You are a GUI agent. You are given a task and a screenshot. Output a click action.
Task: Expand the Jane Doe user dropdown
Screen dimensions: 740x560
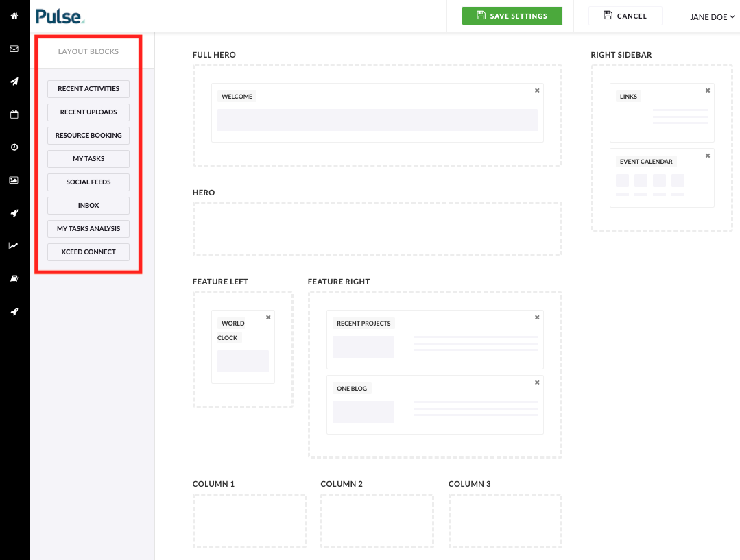[x=712, y=17]
